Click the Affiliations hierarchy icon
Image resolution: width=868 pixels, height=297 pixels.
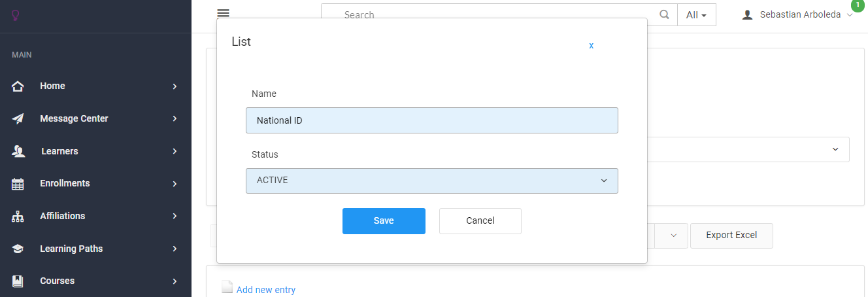click(x=18, y=217)
